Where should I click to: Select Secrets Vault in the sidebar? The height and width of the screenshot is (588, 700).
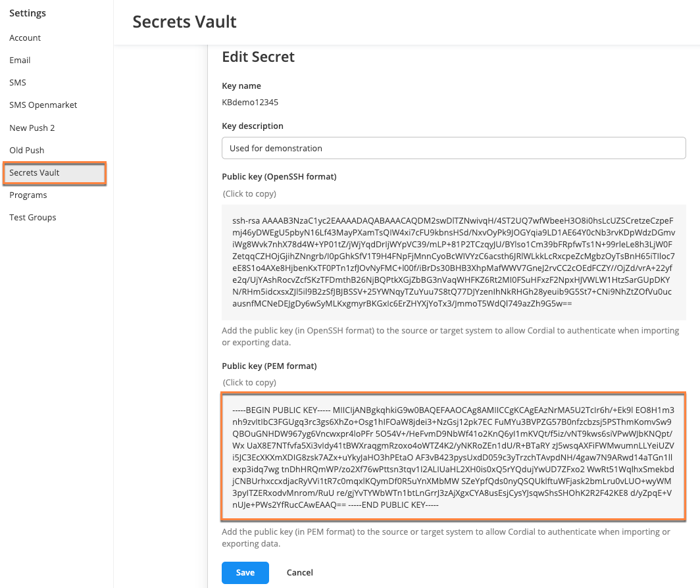(35, 173)
